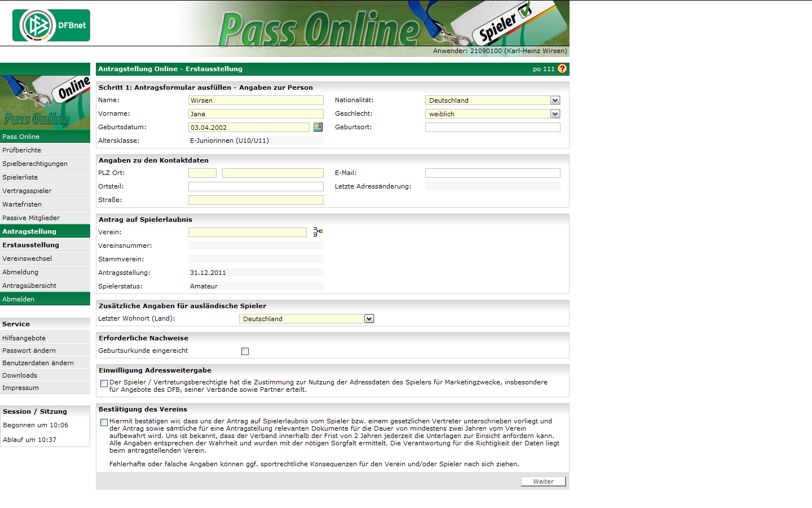
Task: Click the 'Begonnen um 10:06' session text
Action: tap(36, 425)
